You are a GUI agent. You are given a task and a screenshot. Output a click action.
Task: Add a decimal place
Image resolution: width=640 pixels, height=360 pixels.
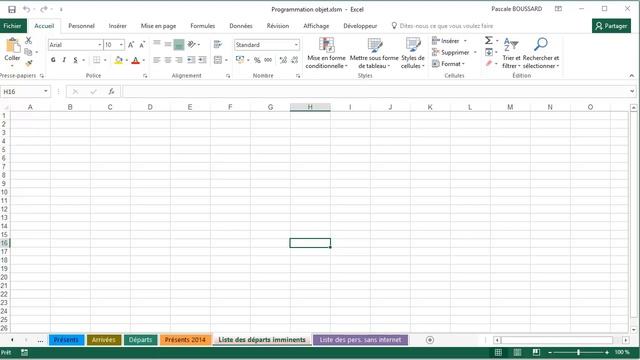(x=283, y=60)
